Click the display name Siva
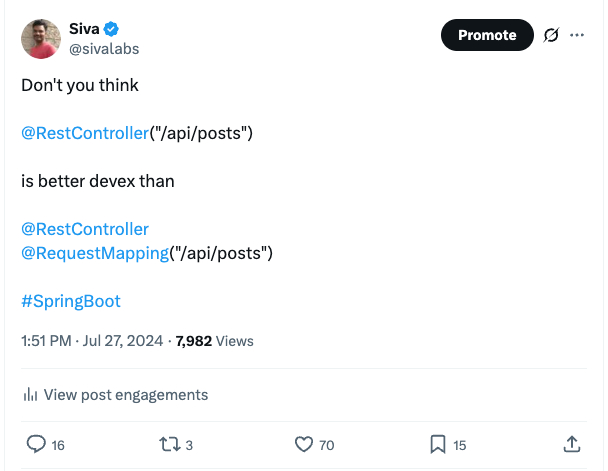This screenshot has height=471, width=608. (84, 27)
